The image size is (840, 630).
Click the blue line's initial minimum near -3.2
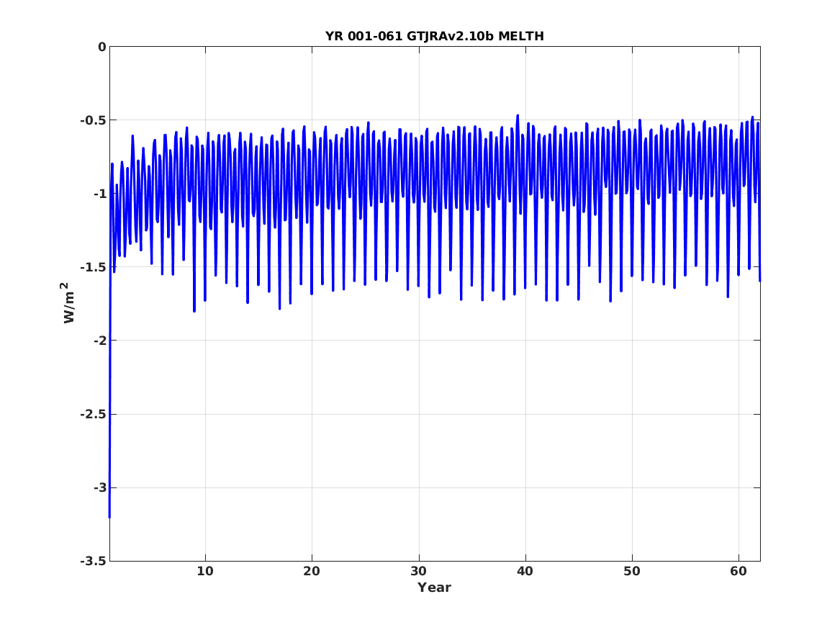point(109,517)
